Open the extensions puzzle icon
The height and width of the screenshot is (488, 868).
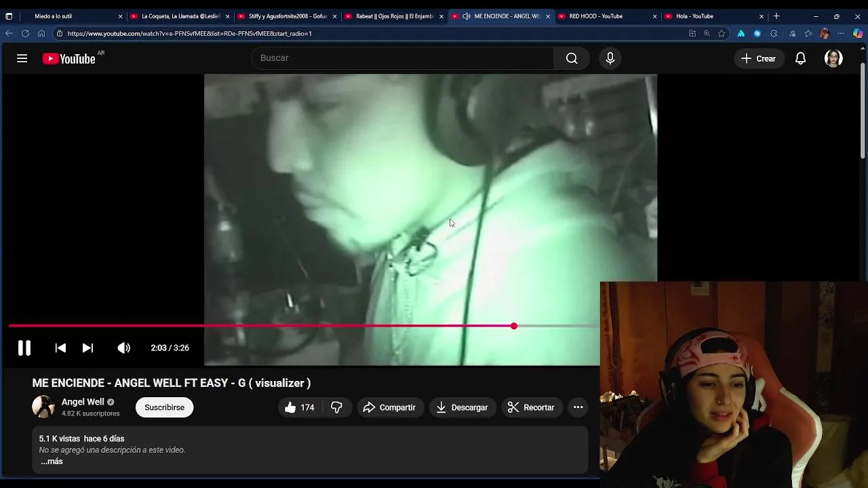774,33
